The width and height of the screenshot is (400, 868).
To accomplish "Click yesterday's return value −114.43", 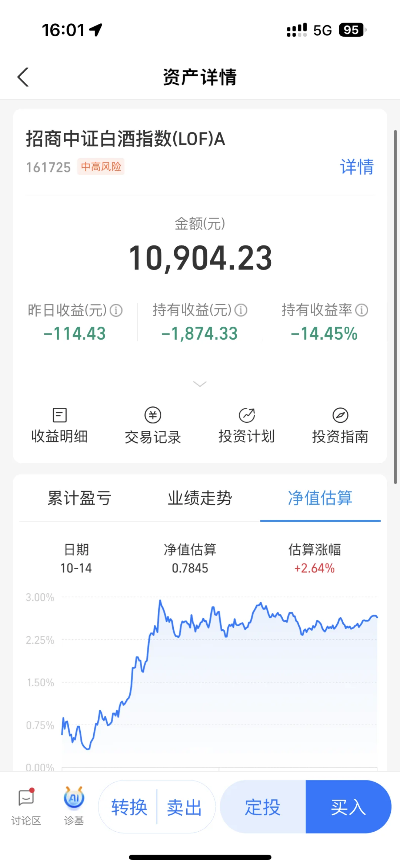I will click(75, 333).
